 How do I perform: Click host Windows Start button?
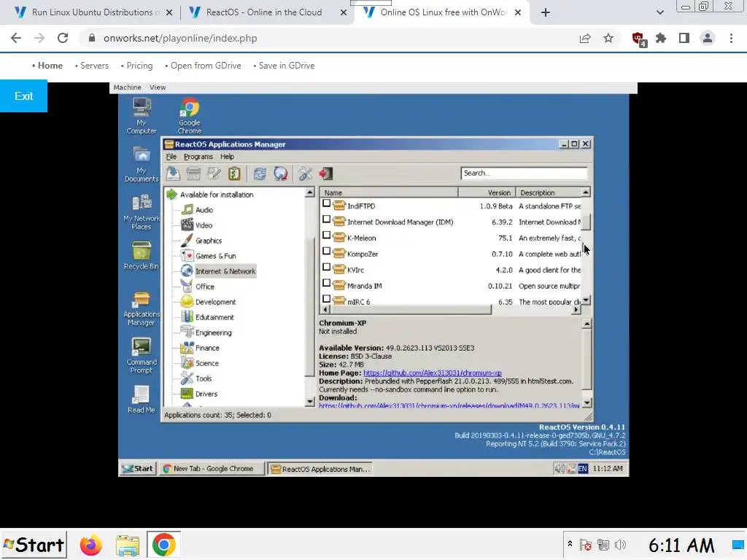(34, 545)
